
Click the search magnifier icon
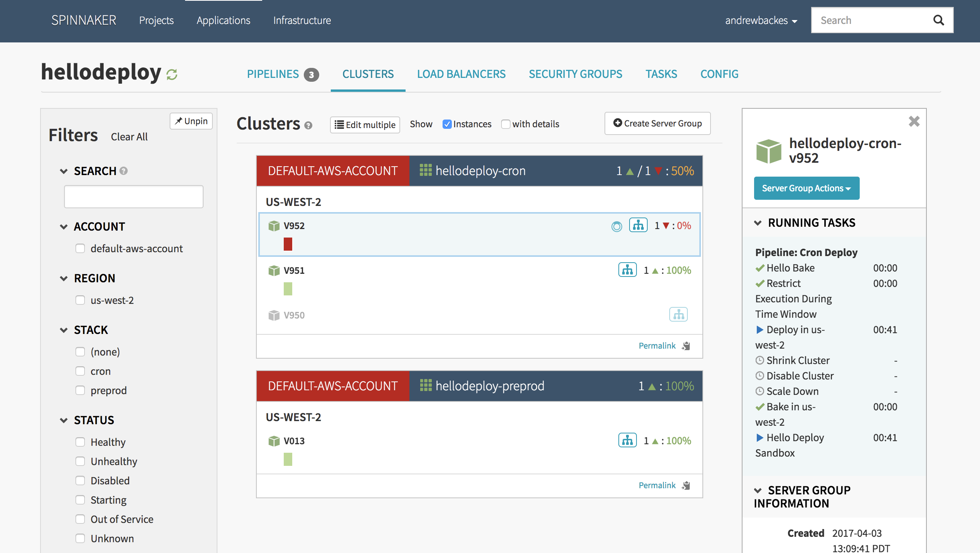pyautogui.click(x=938, y=20)
